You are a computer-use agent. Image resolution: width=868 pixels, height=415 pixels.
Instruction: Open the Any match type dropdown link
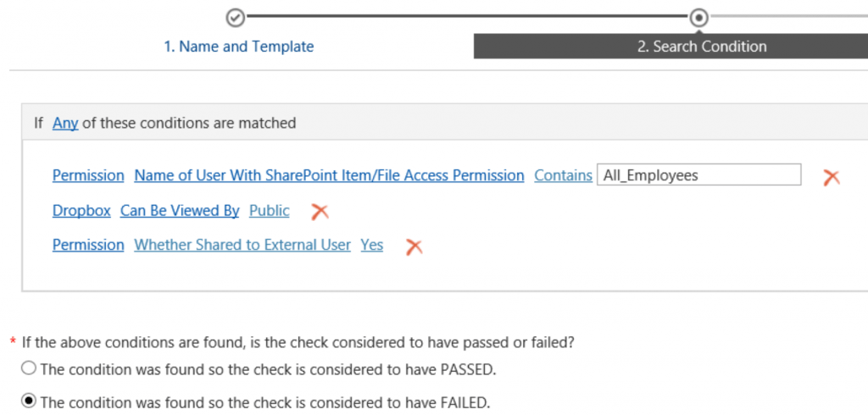pos(65,123)
